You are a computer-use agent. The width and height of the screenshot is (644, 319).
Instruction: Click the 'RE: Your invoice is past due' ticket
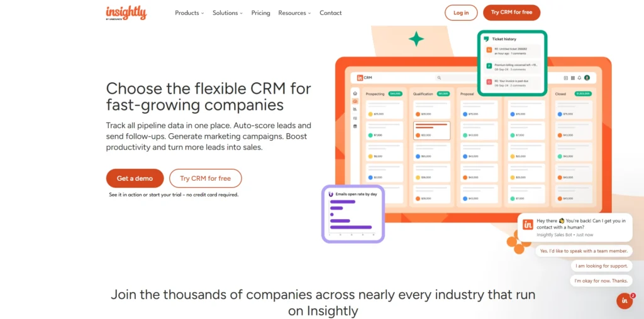point(512,82)
